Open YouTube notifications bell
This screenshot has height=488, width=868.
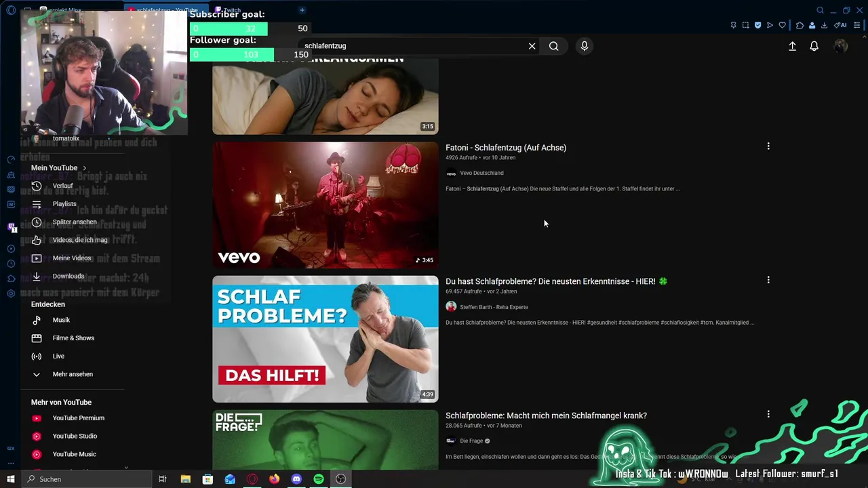[814, 46]
